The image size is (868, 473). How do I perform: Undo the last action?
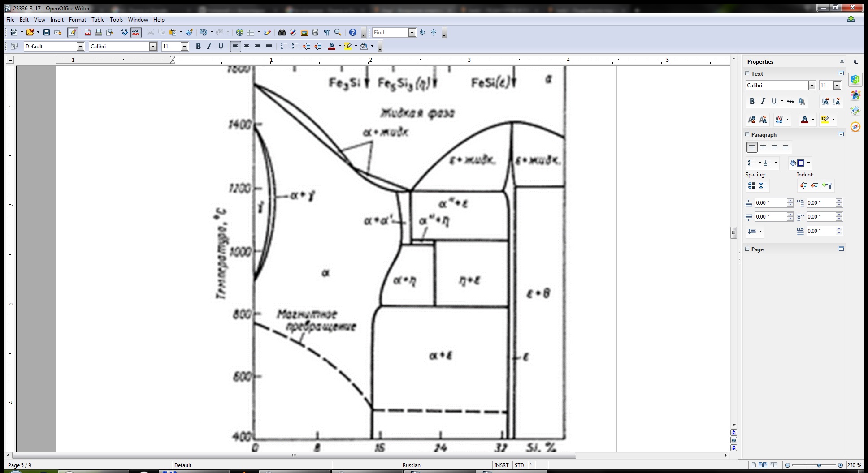(x=203, y=32)
